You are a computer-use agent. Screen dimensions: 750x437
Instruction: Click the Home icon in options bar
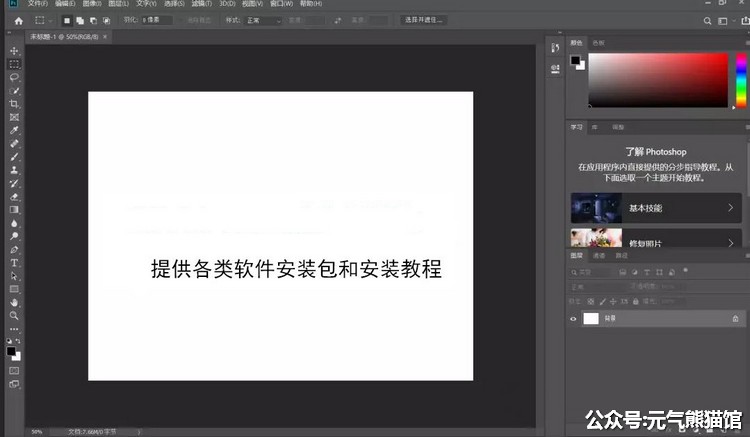tap(18, 20)
